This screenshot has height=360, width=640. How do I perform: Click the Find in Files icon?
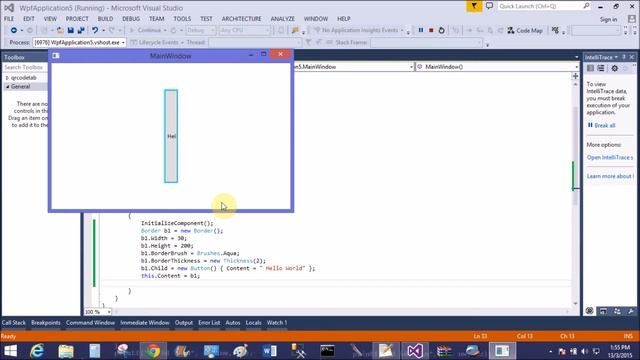295,30
